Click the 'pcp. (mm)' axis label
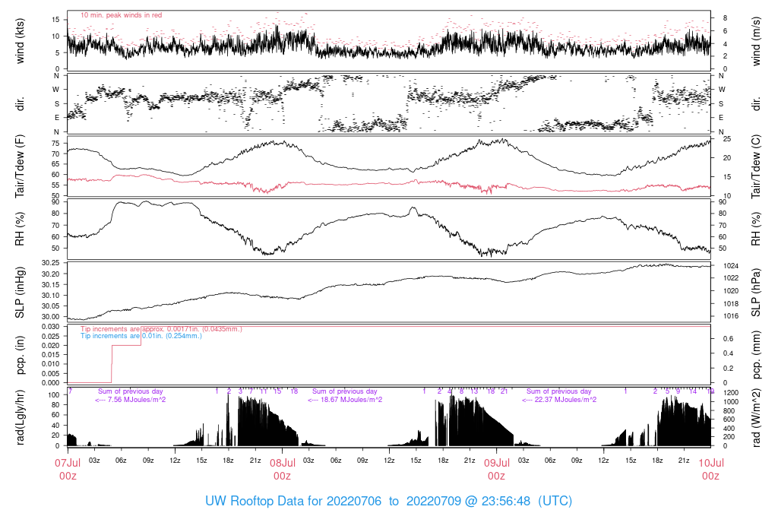This screenshot has height=532, width=778. pos(756,355)
